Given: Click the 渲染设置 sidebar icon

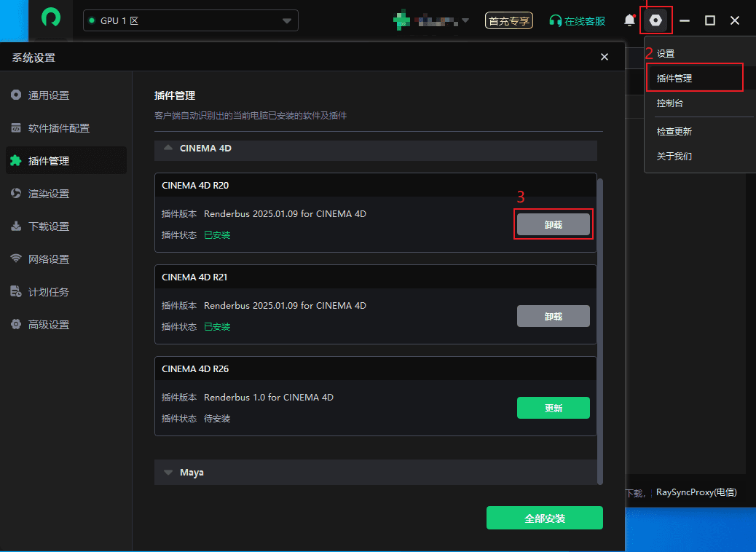Looking at the screenshot, I should pos(16,193).
